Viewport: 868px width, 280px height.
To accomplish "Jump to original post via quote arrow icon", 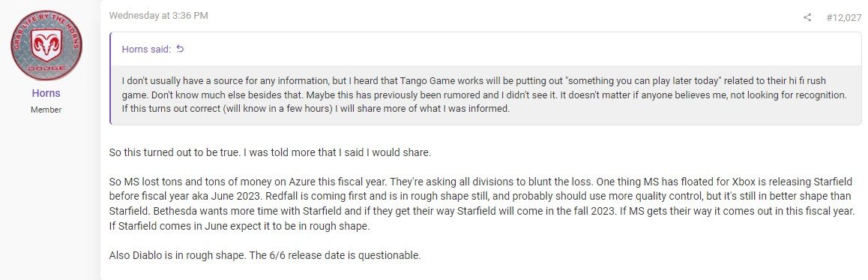I will [180, 49].
